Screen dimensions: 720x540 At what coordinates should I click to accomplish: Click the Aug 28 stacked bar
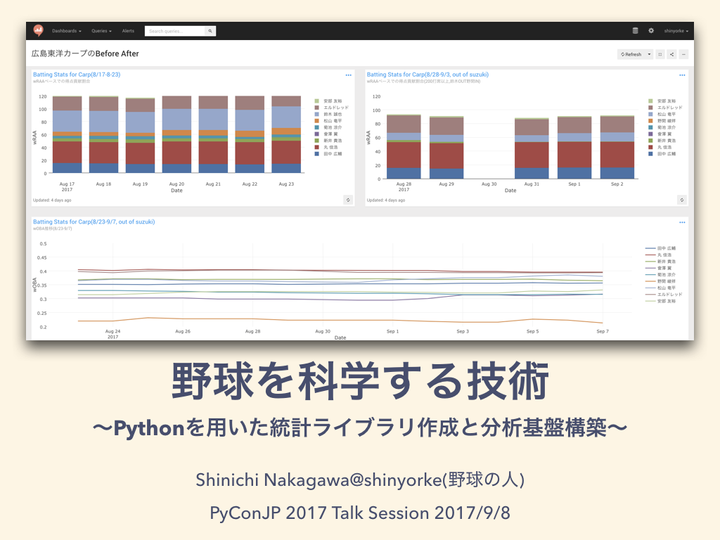[x=404, y=147]
